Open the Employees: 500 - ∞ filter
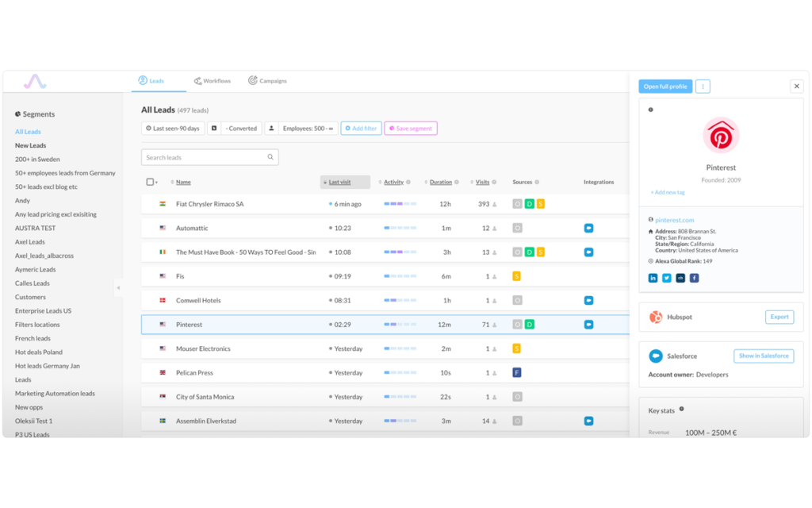 [x=301, y=129]
